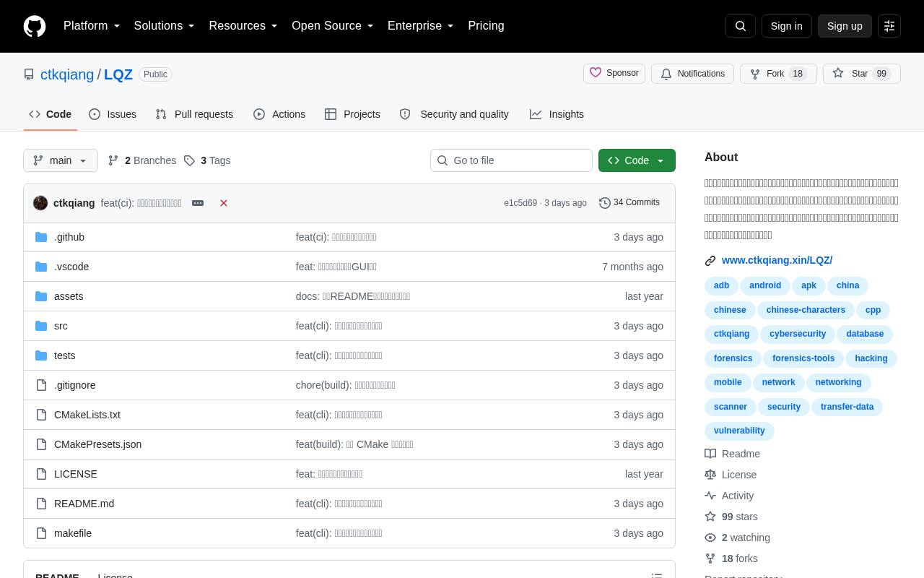This screenshot has height=578, width=924.
Task: Open the tests folder
Action: tap(64, 355)
